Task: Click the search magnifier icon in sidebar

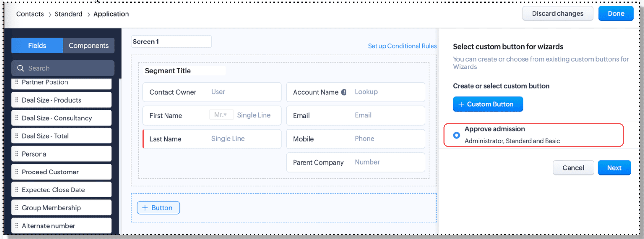Action: (20, 68)
